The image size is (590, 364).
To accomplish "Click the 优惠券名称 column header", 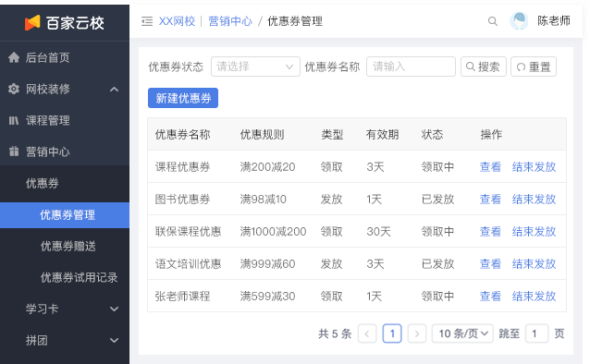I will click(183, 134).
